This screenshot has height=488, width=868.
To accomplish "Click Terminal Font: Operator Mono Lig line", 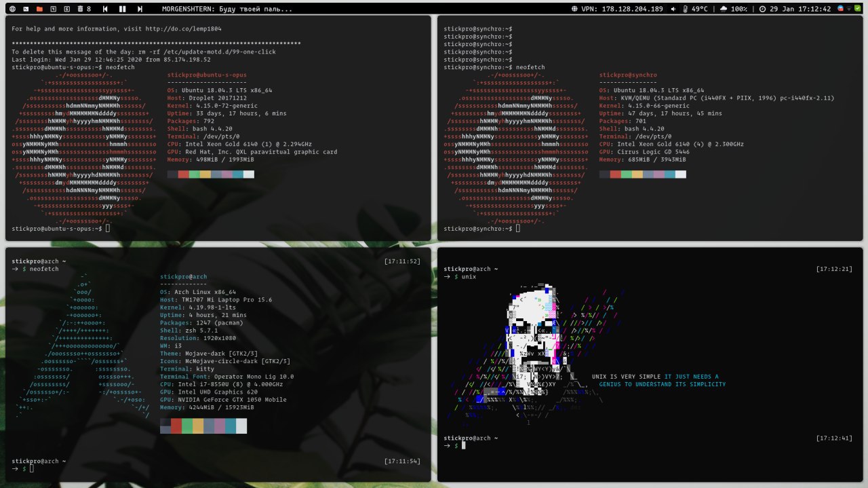I will (x=227, y=377).
